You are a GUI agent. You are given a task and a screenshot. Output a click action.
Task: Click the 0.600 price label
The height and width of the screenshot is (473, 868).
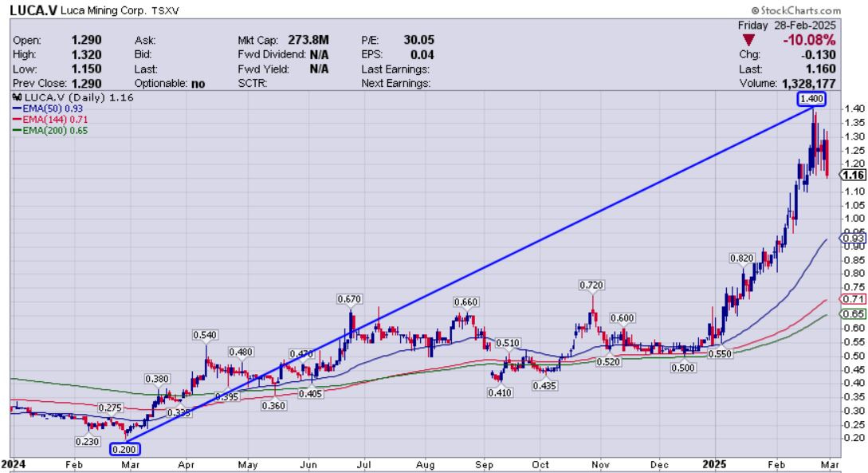click(x=623, y=318)
